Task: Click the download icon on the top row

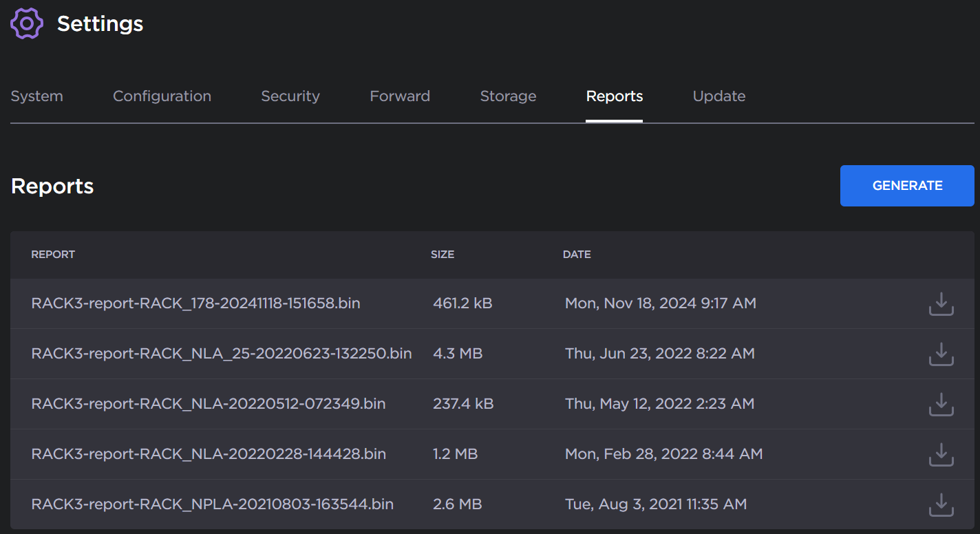Action: point(941,303)
